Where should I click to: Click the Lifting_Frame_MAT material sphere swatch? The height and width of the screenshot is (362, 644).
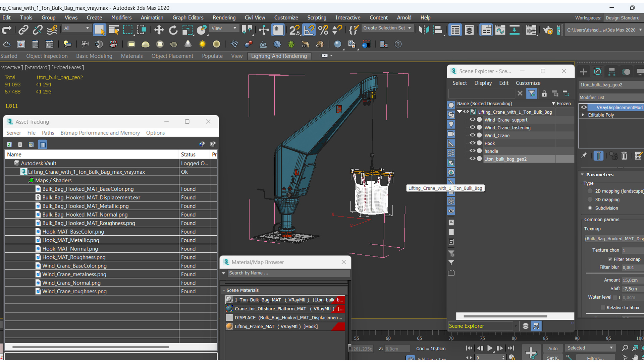point(229,326)
